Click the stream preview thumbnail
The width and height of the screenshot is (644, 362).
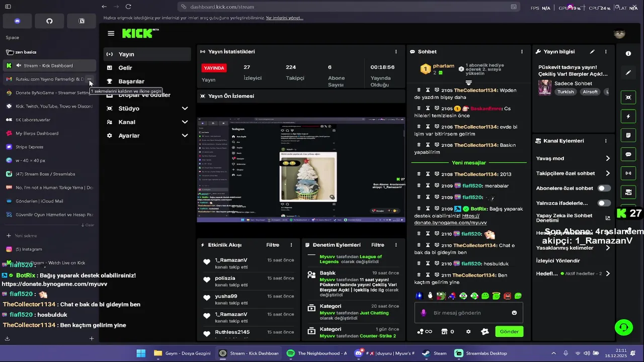click(301, 170)
